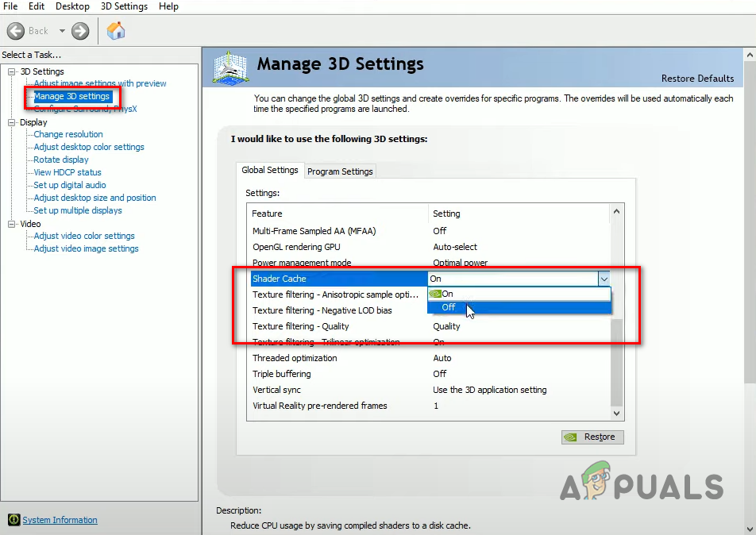Click Shader Cache dropdown arrow
This screenshot has height=535, width=756.
click(x=604, y=279)
